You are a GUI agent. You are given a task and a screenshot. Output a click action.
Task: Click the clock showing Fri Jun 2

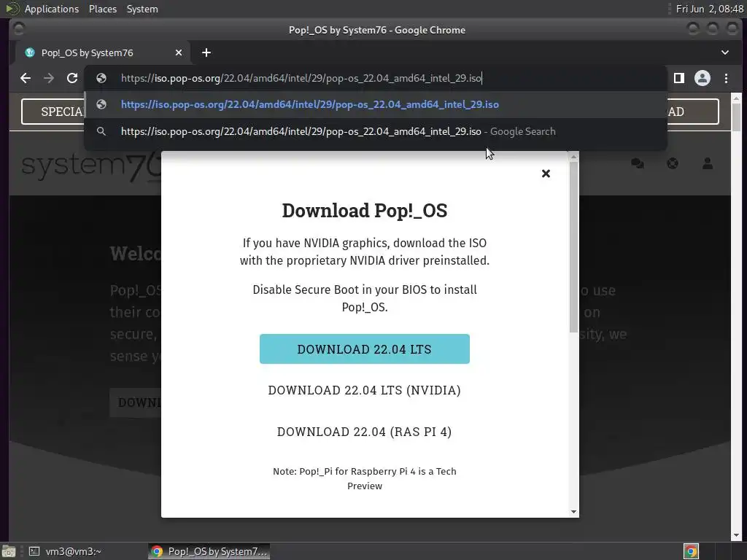(709, 9)
